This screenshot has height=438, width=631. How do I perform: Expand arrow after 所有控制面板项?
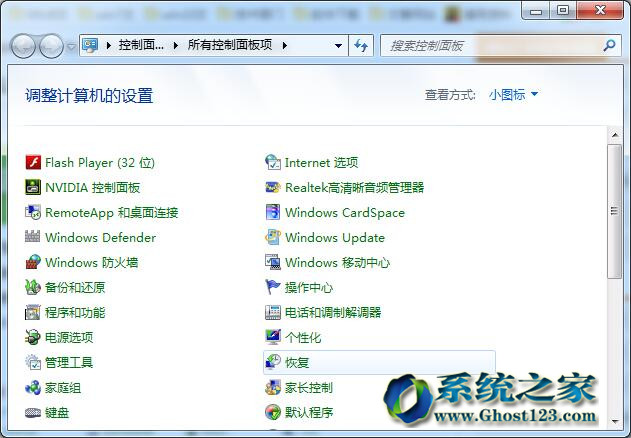pyautogui.click(x=285, y=45)
